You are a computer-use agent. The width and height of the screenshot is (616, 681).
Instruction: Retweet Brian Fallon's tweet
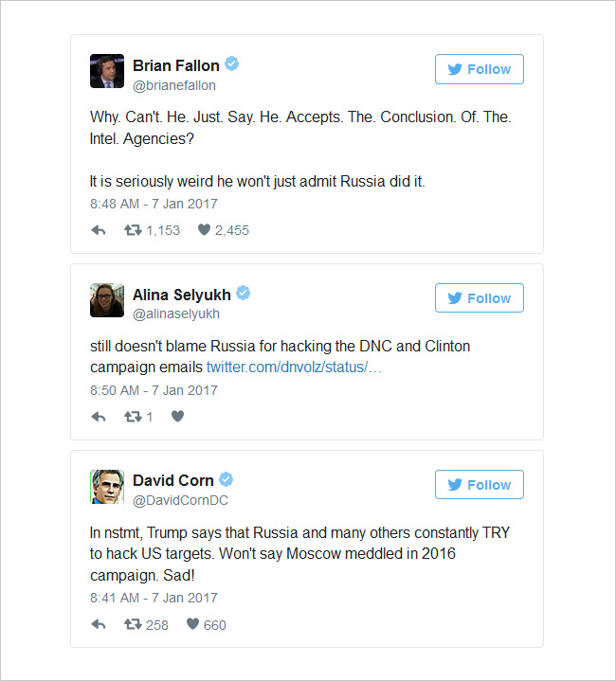tap(133, 230)
